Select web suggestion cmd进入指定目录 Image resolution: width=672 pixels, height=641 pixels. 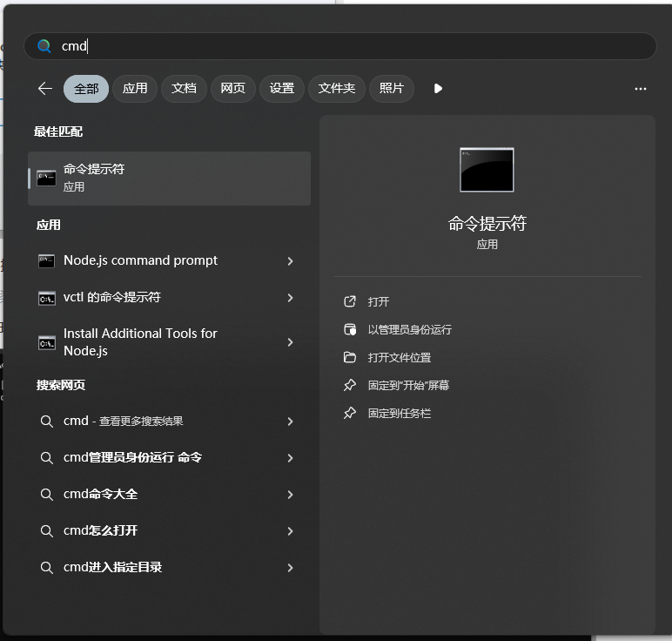click(169, 568)
